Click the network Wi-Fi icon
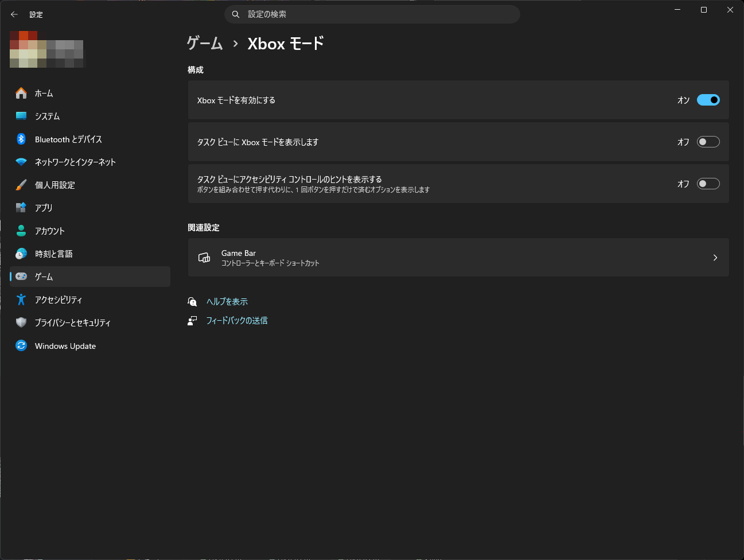The image size is (744, 560). [21, 162]
